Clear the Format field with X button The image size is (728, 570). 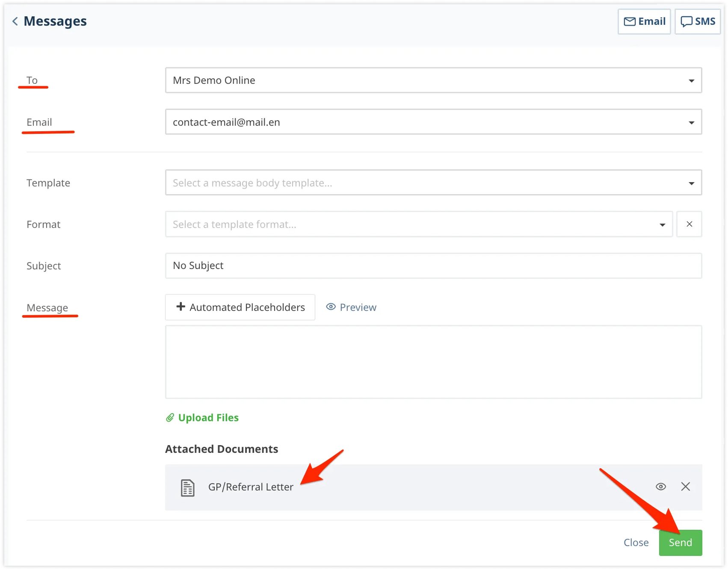click(x=689, y=224)
